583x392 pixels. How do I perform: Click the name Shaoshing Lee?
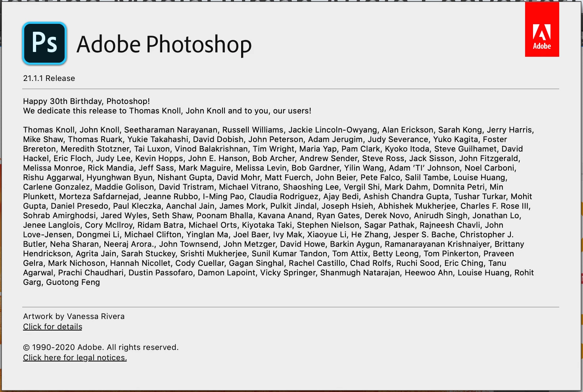coord(311,187)
